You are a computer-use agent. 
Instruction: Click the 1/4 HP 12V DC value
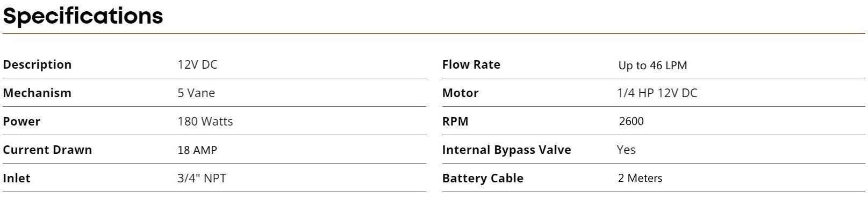click(x=657, y=93)
